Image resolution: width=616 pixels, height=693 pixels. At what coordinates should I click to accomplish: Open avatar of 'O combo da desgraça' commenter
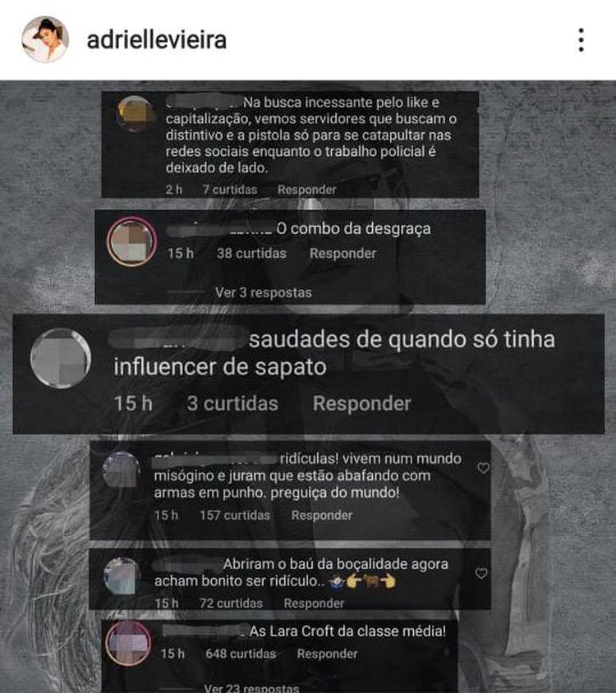point(131,241)
